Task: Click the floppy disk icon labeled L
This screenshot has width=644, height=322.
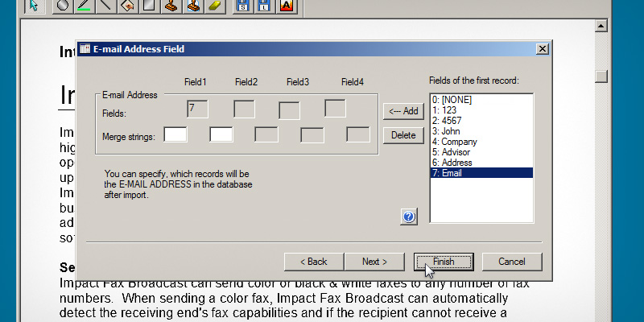Action: pos(264,6)
